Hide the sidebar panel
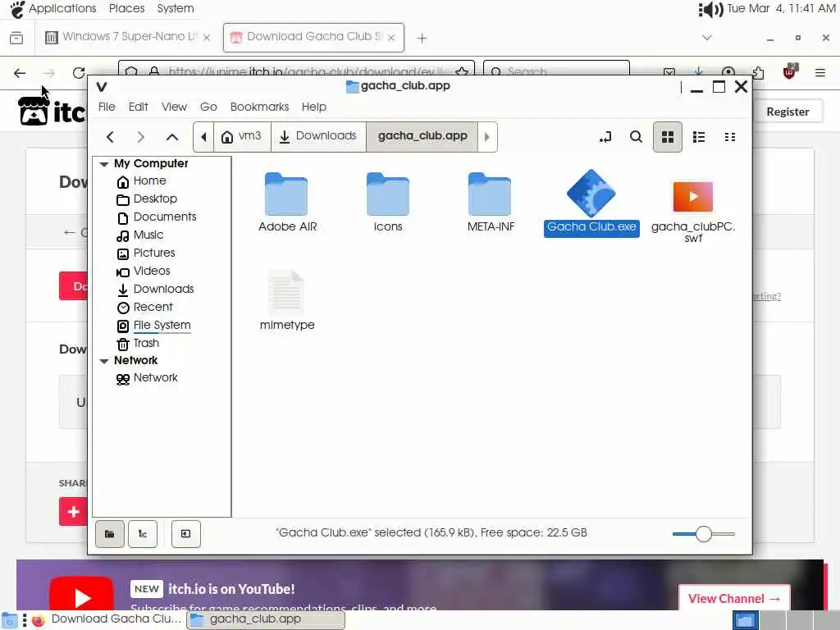The width and height of the screenshot is (840, 630). click(186, 533)
